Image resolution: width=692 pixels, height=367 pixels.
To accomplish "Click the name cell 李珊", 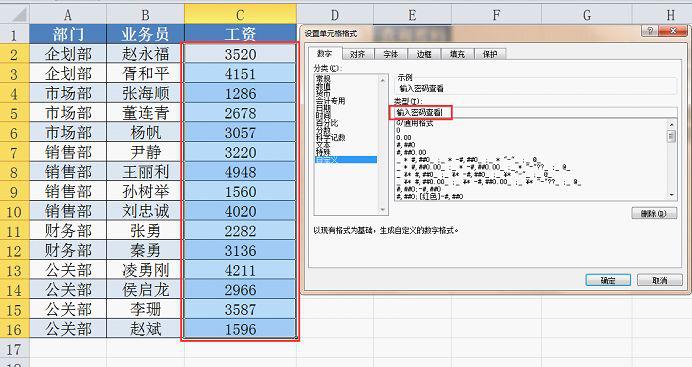I will 145,309.
